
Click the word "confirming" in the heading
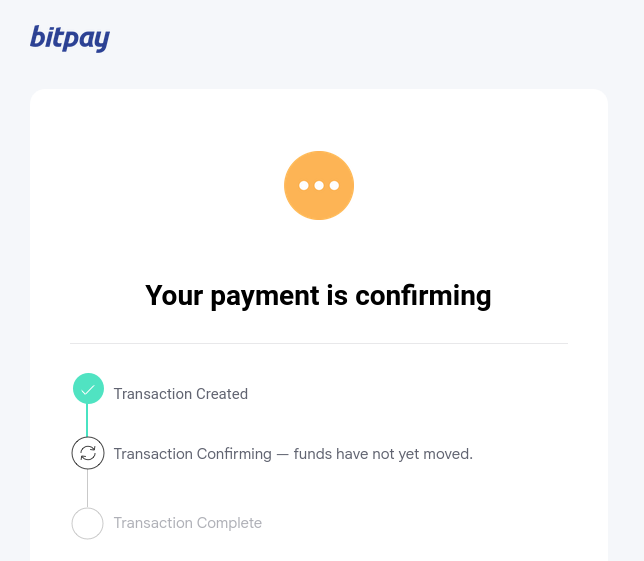[x=423, y=296]
